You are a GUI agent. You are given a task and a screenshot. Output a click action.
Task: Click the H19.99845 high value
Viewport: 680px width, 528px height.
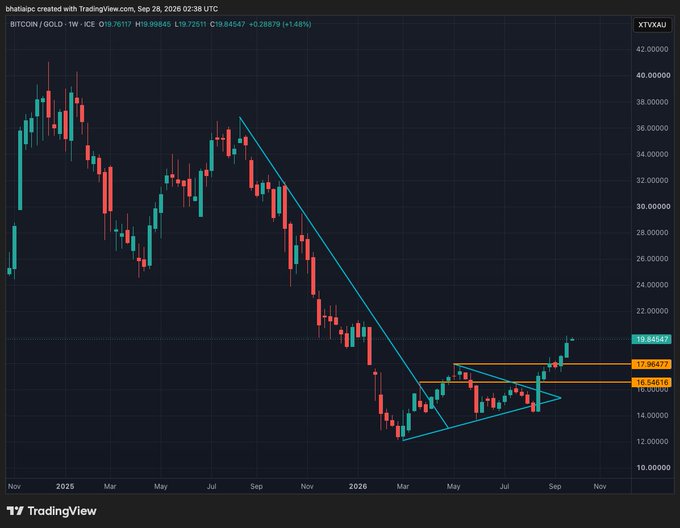pos(153,24)
